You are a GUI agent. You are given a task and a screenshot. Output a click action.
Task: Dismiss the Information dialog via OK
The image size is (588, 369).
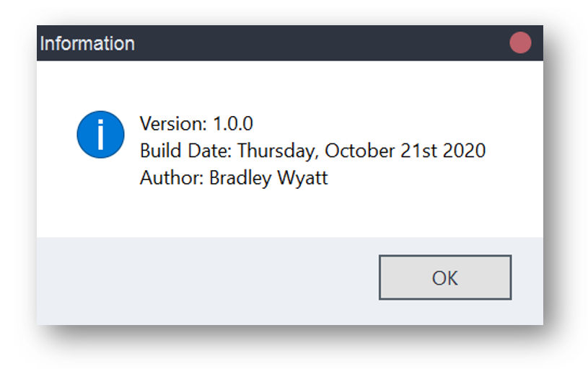coord(445,277)
